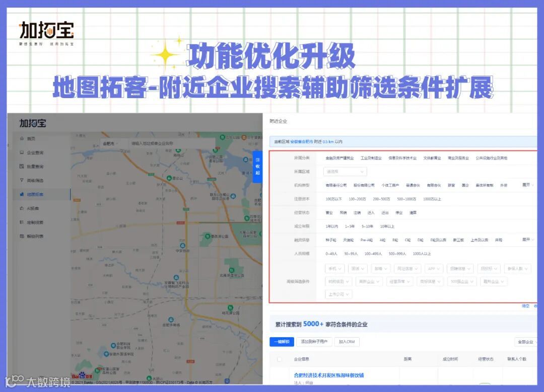
Task: Toggle the 工业及制造业 category filter
Action: coord(371,158)
